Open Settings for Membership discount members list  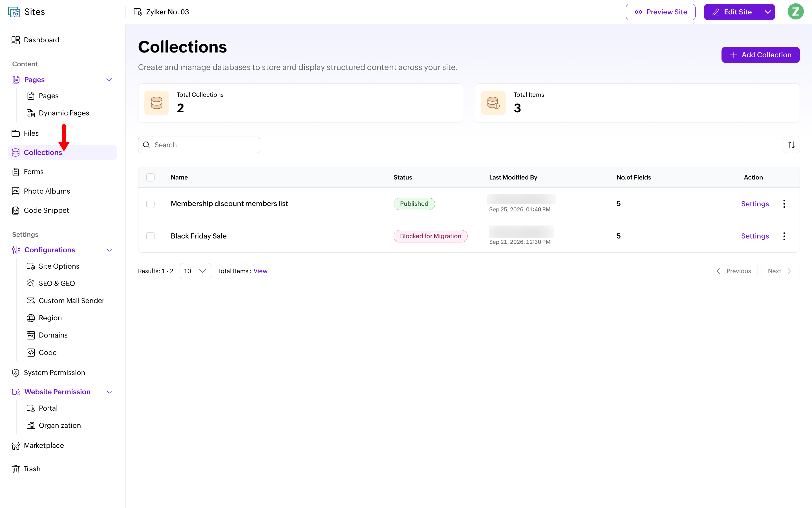[x=754, y=204]
